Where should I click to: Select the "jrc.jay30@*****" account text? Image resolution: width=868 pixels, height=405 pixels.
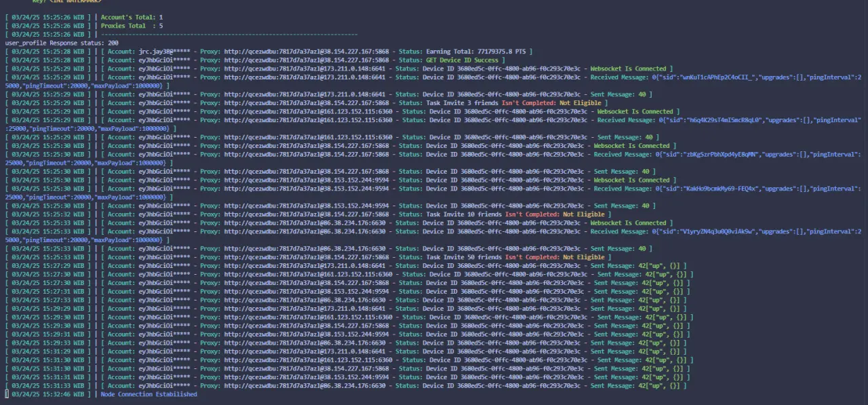click(x=165, y=51)
